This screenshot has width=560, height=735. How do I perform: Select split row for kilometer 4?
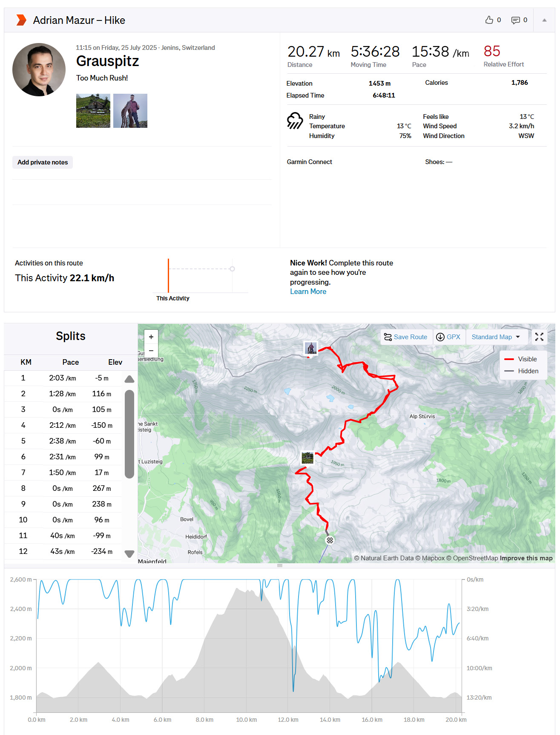64,425
